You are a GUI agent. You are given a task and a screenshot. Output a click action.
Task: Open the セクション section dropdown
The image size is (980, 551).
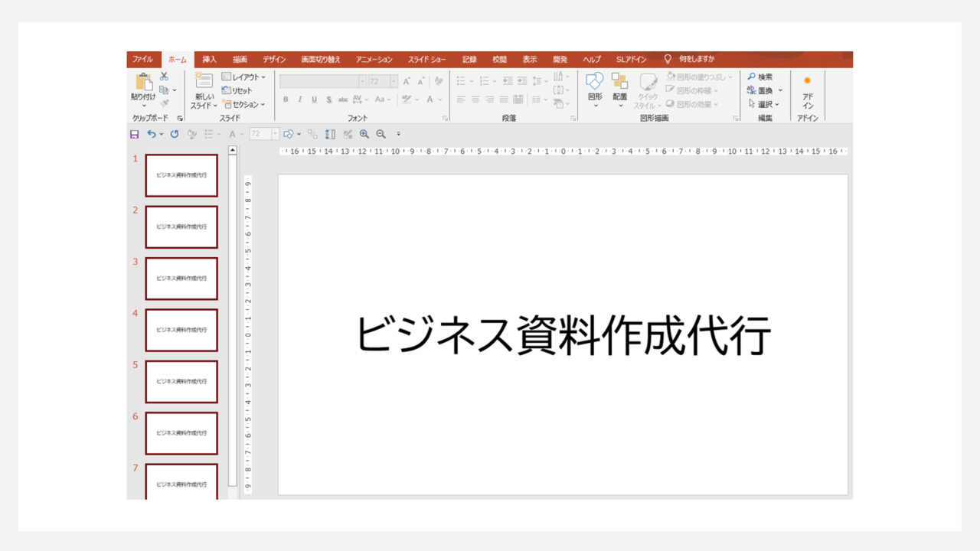pos(243,104)
